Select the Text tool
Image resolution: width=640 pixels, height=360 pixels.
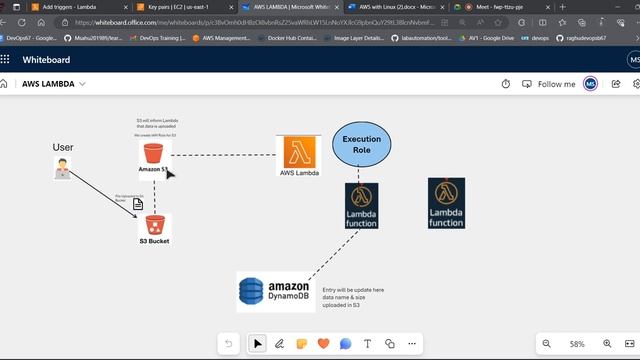tap(367, 344)
